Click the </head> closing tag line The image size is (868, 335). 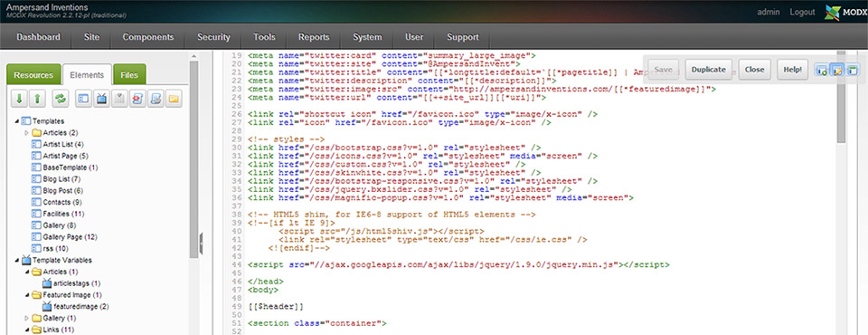tap(266, 282)
